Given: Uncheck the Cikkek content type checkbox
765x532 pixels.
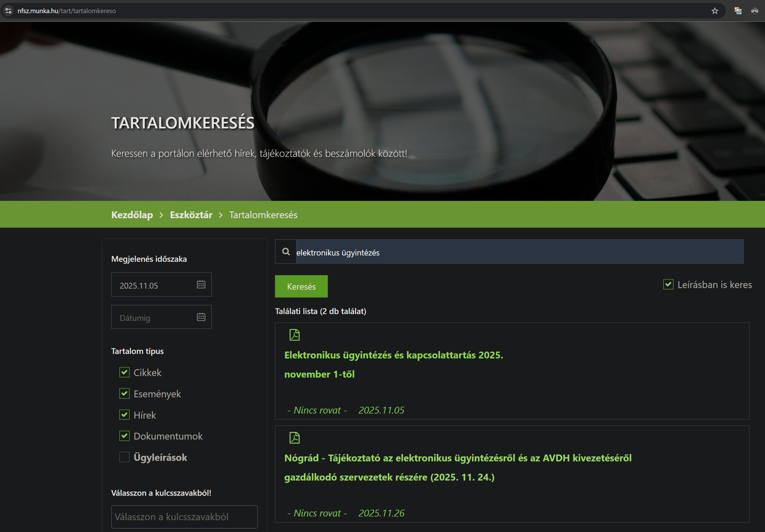Looking at the screenshot, I should tap(124, 372).
